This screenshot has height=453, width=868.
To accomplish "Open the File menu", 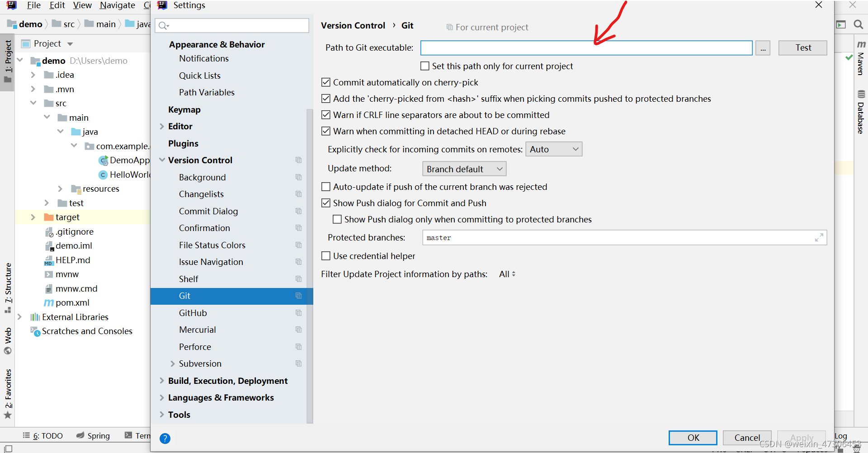I will click(x=34, y=5).
